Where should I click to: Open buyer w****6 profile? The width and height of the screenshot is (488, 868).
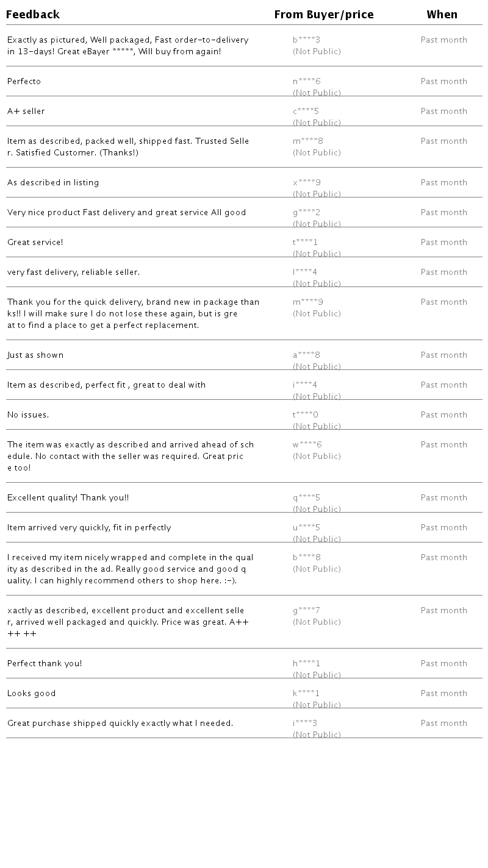coord(307,445)
